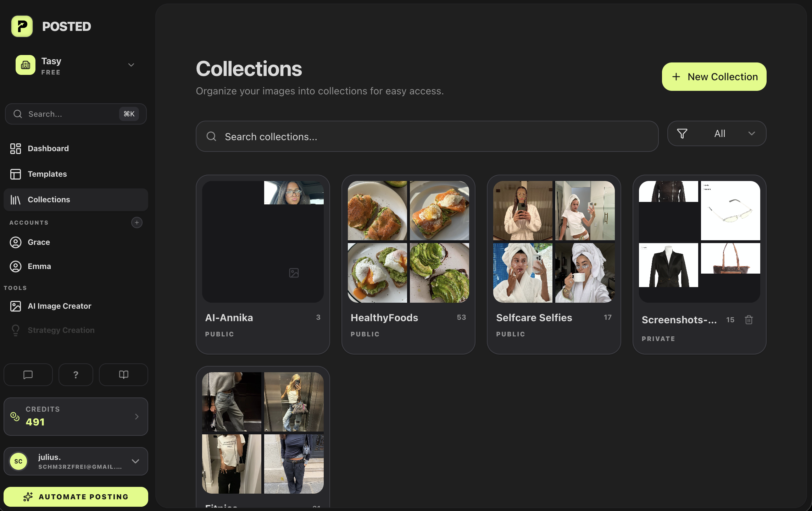
Task: Click the add account plus icon
Action: point(137,222)
